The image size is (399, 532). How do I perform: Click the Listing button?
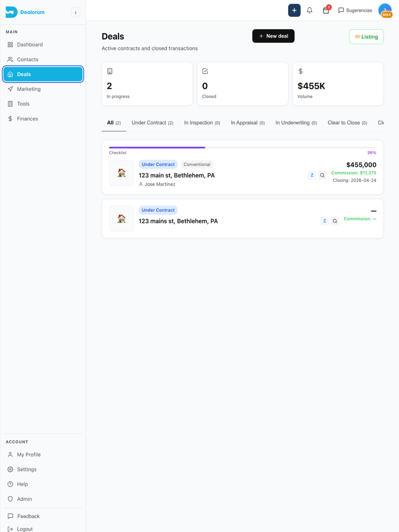point(366,37)
